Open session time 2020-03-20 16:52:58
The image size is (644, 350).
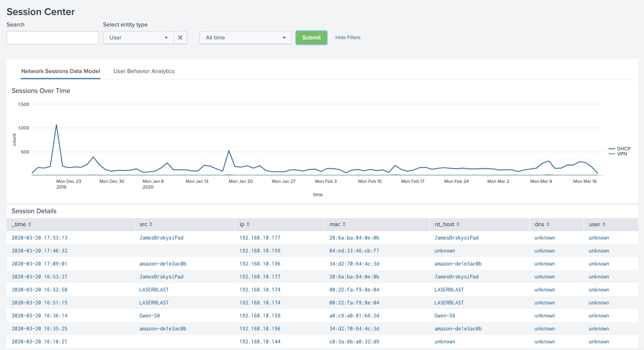pyautogui.click(x=40, y=290)
